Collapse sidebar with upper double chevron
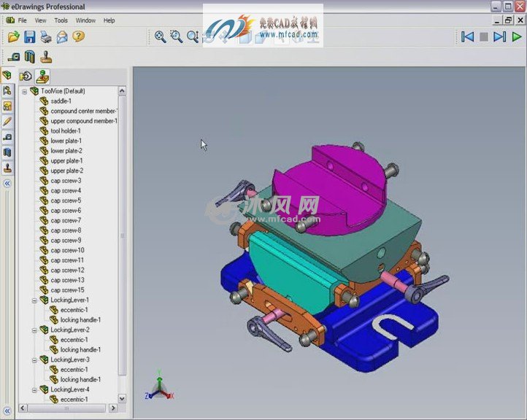Image resolution: width=527 pixels, height=420 pixels. [x=7, y=183]
